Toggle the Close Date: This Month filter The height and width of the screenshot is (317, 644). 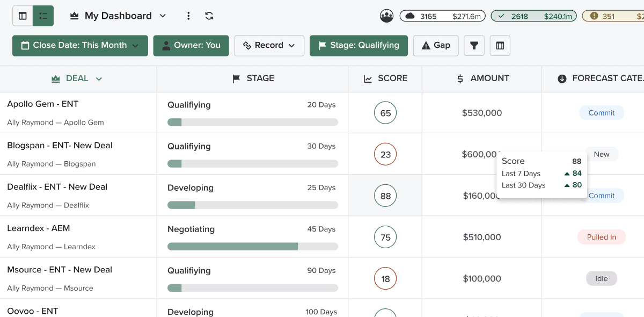click(79, 46)
